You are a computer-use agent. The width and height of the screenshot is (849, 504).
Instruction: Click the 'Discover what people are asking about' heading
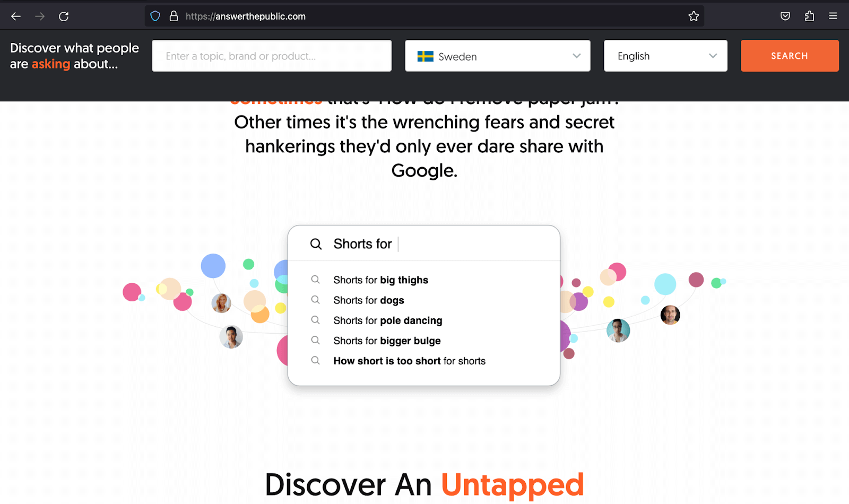pos(74,56)
